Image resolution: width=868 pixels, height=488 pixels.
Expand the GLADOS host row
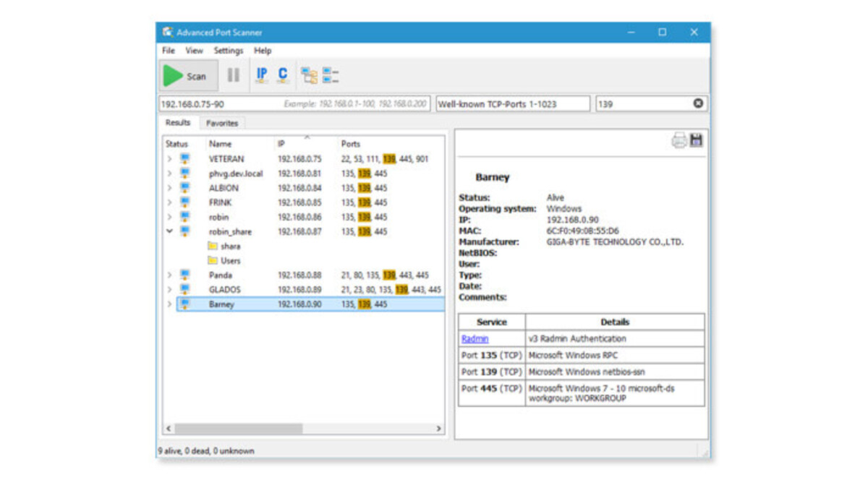pyautogui.click(x=170, y=289)
